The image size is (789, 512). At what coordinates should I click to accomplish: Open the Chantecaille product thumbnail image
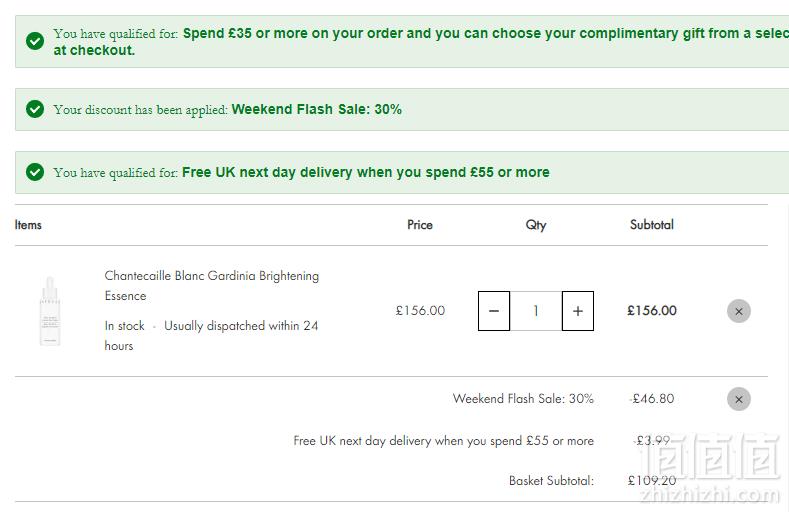click(50, 311)
